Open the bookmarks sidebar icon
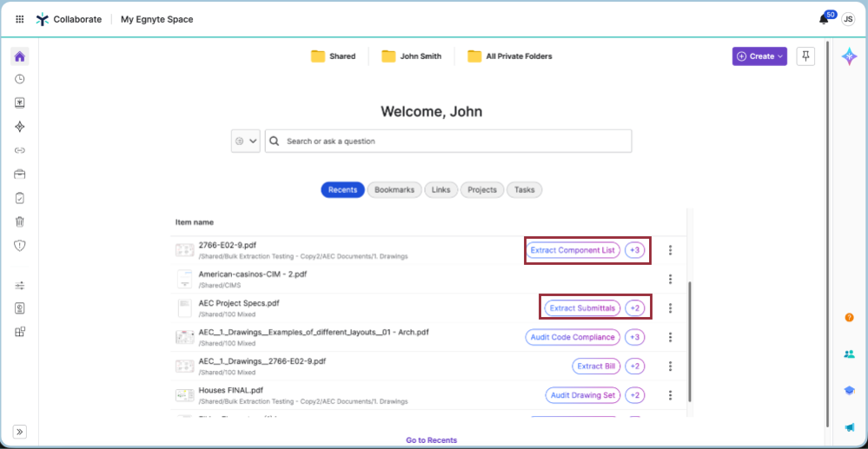Image resolution: width=868 pixels, height=449 pixels. tap(19, 103)
